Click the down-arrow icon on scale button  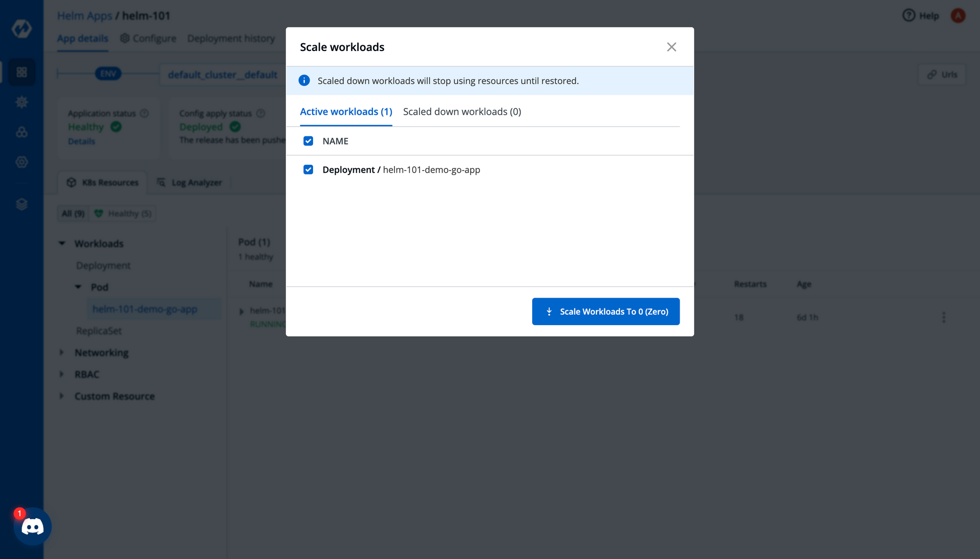coord(549,311)
